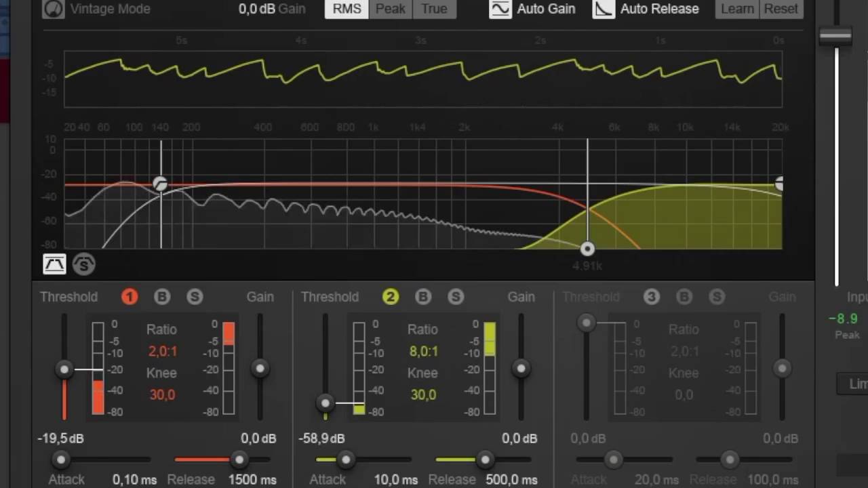Image resolution: width=868 pixels, height=488 pixels.
Task: Click the band 3 Gain slider handle
Action: coord(782,368)
